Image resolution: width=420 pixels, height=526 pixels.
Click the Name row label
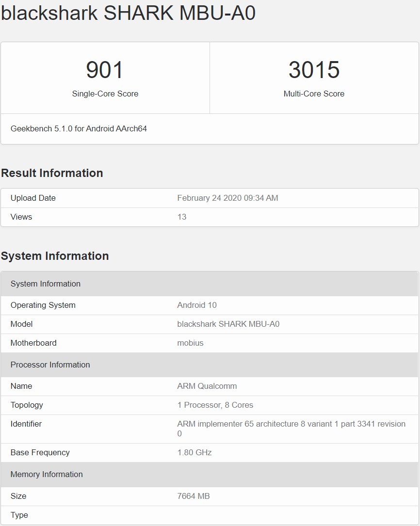[x=21, y=386]
